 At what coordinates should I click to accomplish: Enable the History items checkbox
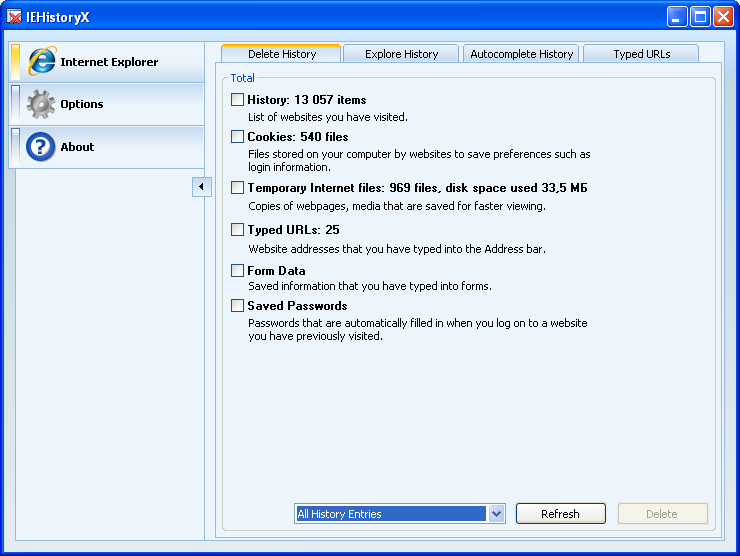(237, 100)
